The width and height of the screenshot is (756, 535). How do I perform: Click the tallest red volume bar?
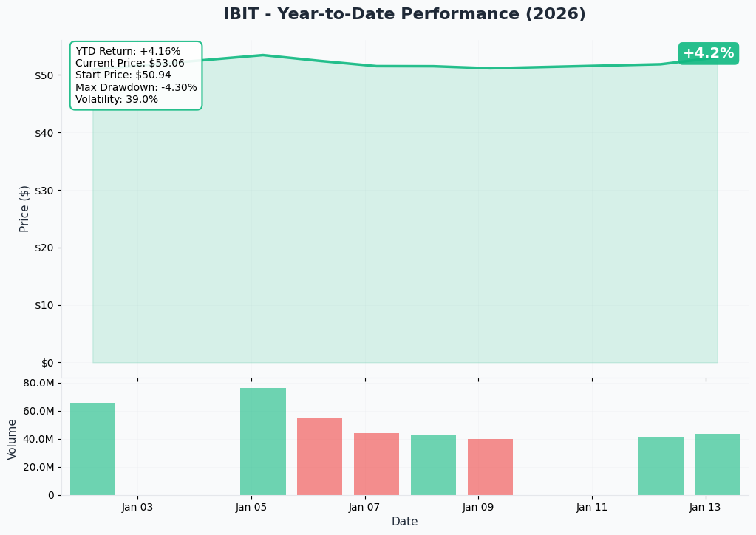pyautogui.click(x=320, y=457)
